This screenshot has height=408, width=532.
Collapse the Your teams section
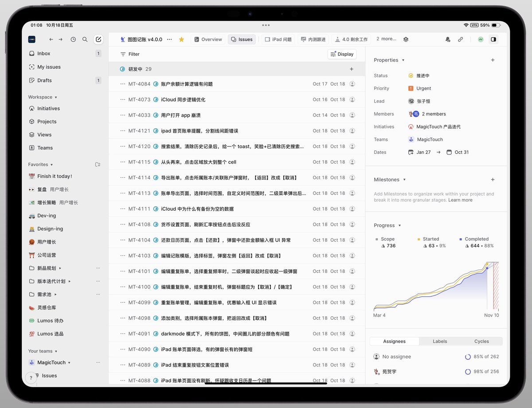[43, 351]
